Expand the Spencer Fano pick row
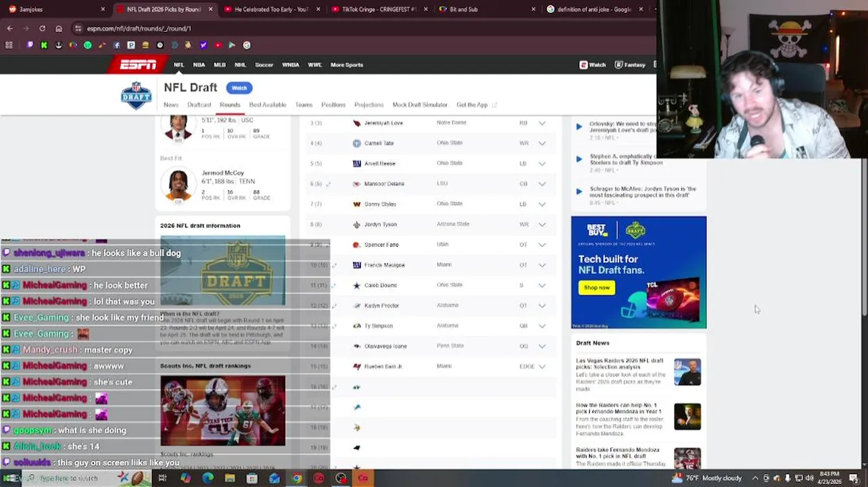Image resolution: width=868 pixels, height=487 pixels. click(541, 245)
